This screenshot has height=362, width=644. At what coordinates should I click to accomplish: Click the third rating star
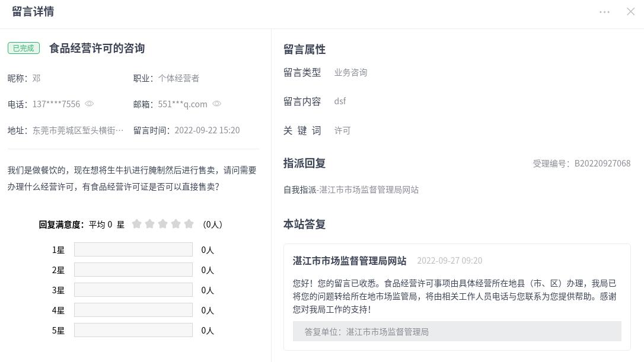pyautogui.click(x=163, y=224)
